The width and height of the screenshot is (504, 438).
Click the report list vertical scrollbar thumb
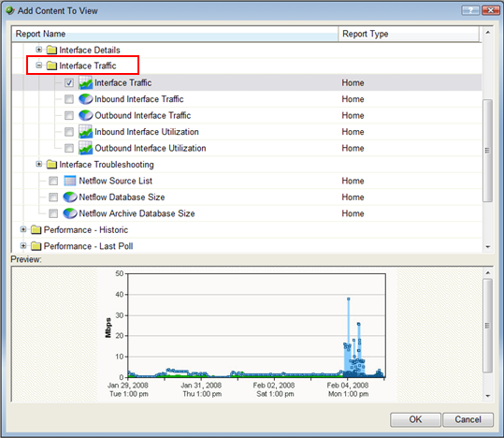point(487,151)
